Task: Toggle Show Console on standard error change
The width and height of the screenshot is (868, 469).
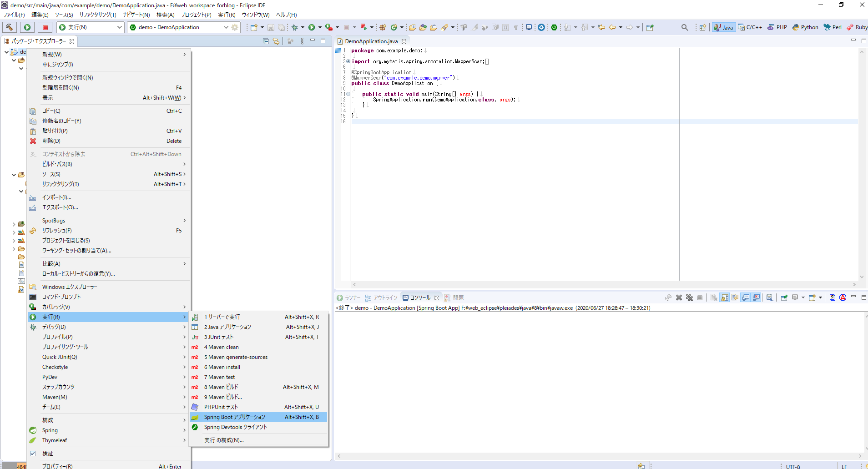Action: (757, 298)
